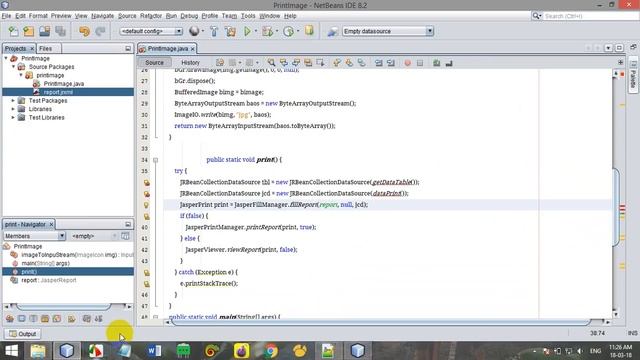The width and height of the screenshot is (640, 360).
Task: Switch to the Source view
Action: (x=154, y=62)
